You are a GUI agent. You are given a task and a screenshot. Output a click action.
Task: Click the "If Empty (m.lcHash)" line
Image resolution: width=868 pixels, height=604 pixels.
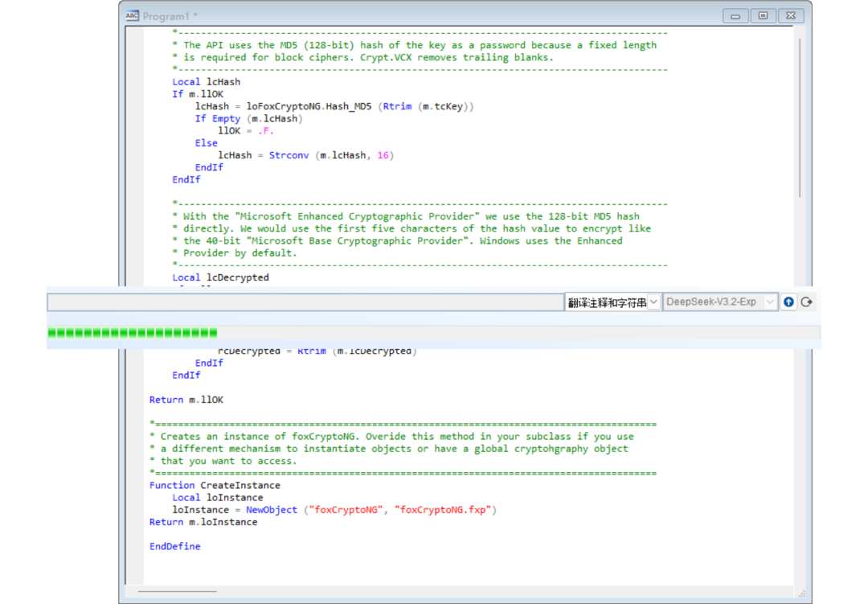[248, 118]
